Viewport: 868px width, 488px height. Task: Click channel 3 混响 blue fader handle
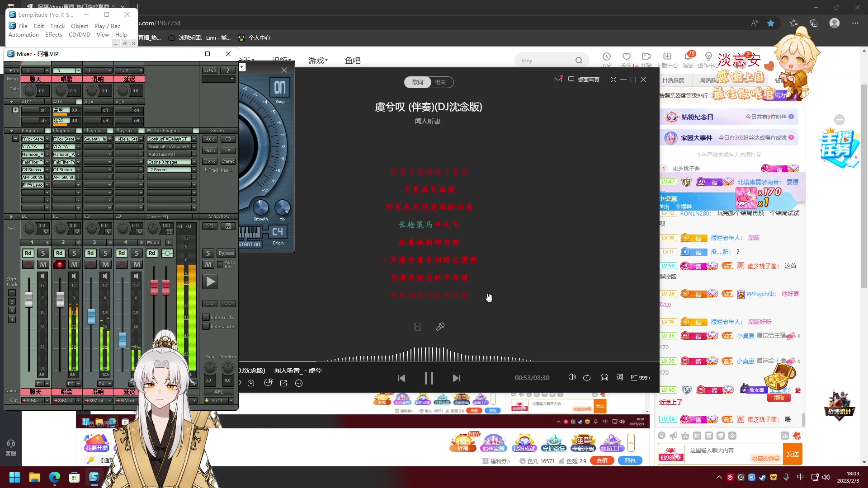(91, 317)
